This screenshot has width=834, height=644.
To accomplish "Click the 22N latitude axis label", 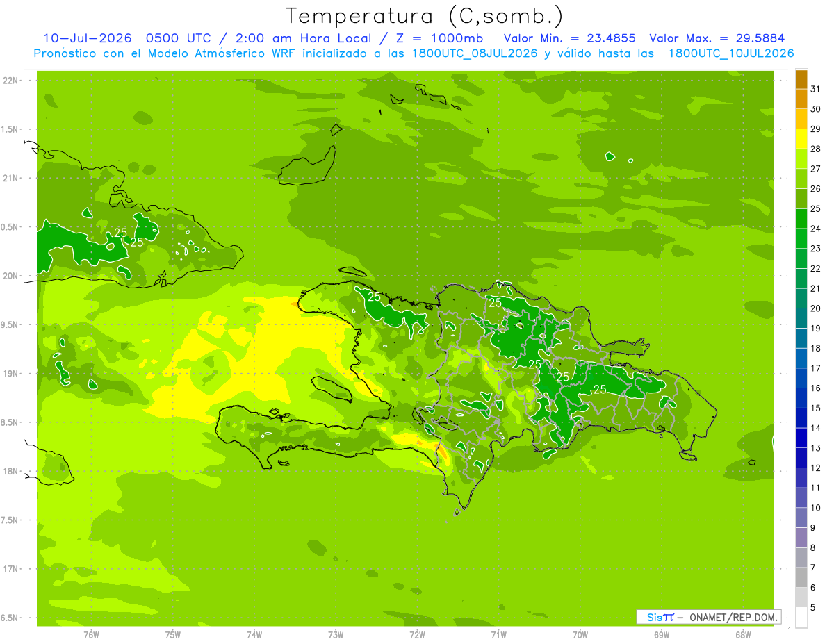I will coord(11,81).
